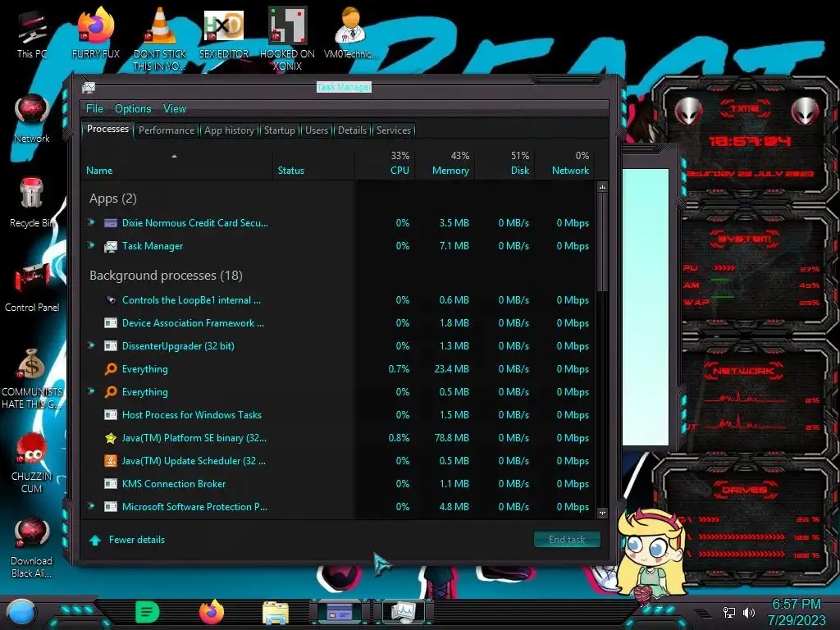
Task: Sort by Memory column header
Action: 445,163
